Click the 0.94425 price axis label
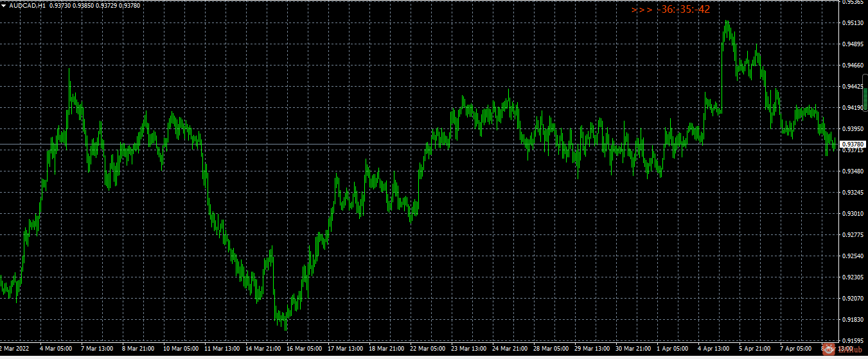Image resolution: width=868 pixels, height=359 pixels. pyautogui.click(x=853, y=87)
